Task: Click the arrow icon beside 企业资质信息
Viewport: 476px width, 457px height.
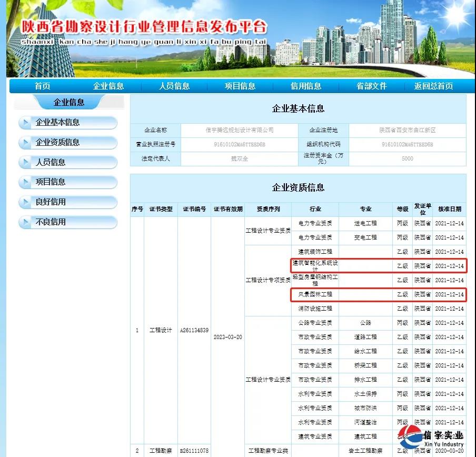Action: pyautogui.click(x=26, y=142)
